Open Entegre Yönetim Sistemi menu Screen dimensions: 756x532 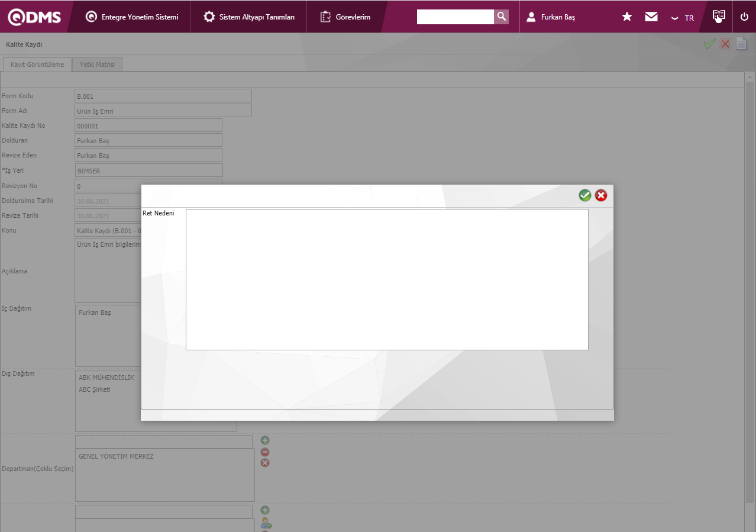coord(132,17)
